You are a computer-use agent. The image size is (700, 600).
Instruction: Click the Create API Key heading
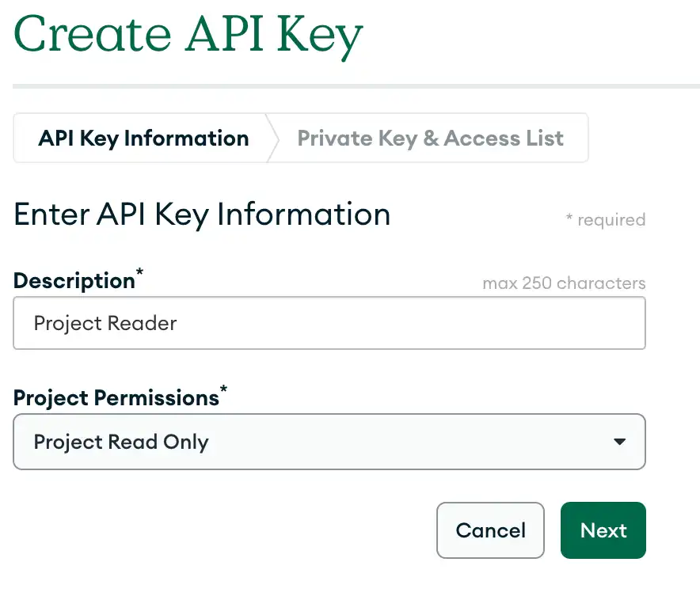[x=188, y=34]
